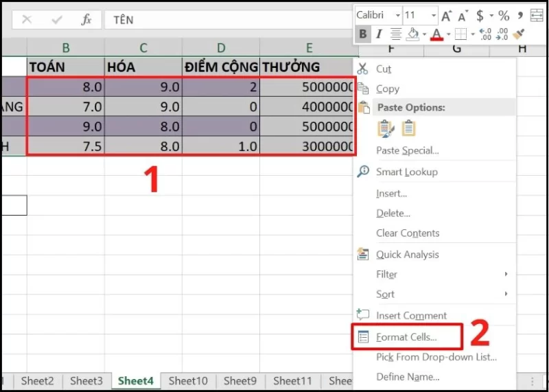This screenshot has height=392, width=549.
Task: Click the THƯỞNG header cell
Action: 307,67
